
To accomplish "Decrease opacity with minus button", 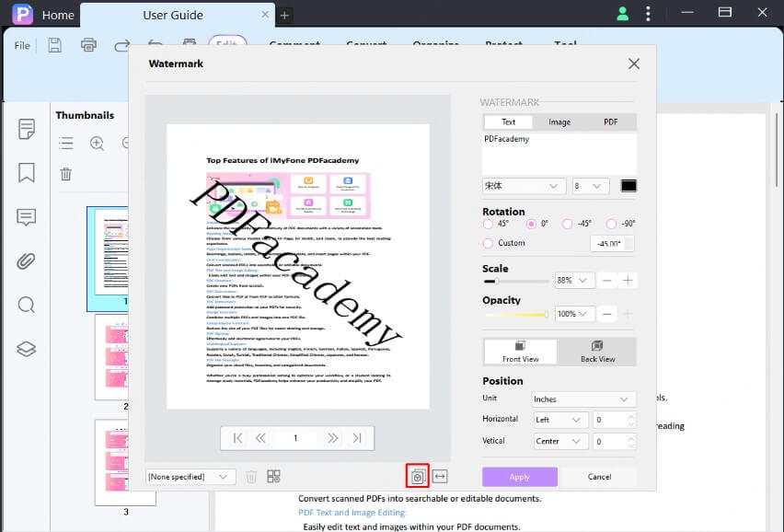I will click(606, 314).
